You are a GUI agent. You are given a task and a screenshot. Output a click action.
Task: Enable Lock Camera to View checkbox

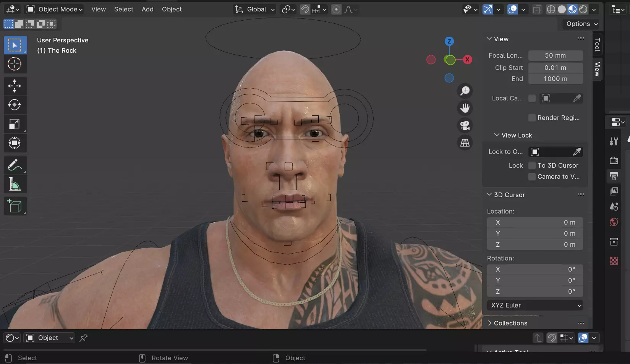click(532, 176)
